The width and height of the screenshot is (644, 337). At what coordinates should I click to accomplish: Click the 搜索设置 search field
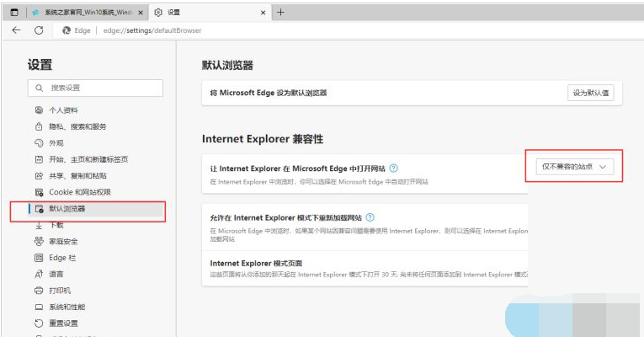pos(95,88)
